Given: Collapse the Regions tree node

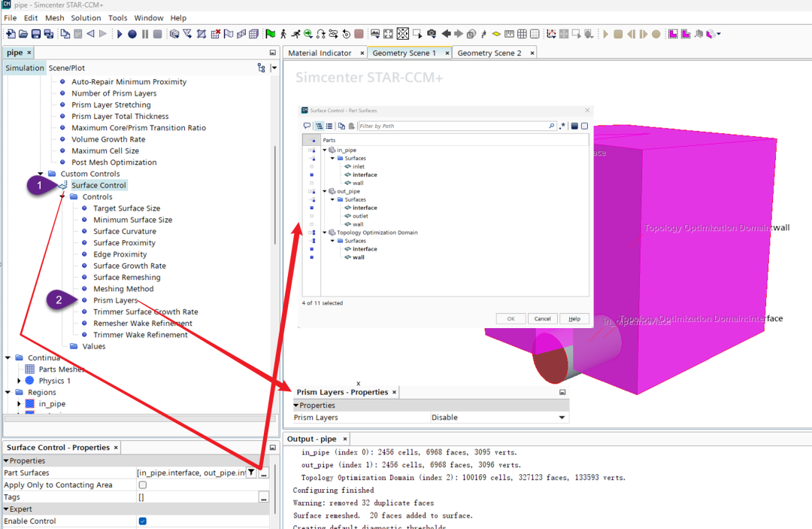Looking at the screenshot, I should click(x=8, y=392).
